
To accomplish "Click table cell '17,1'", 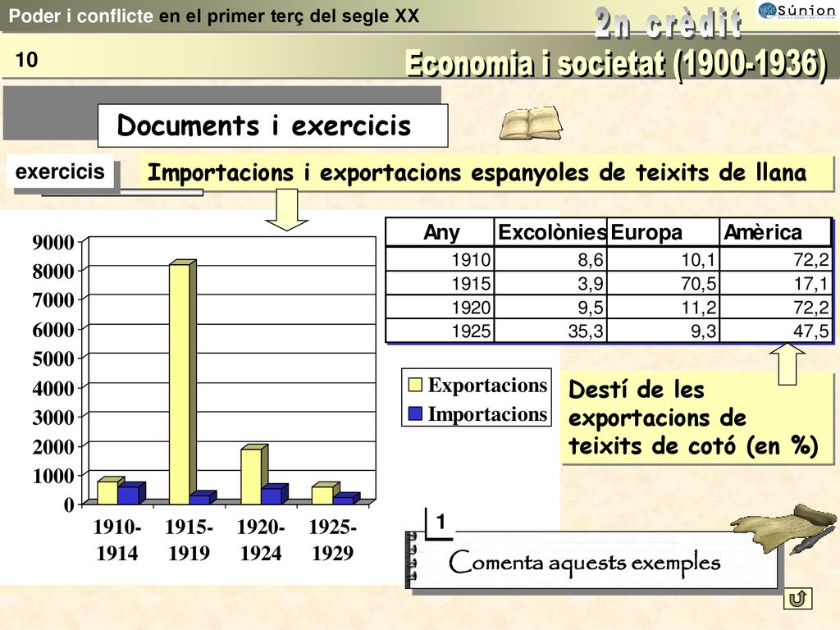I will click(775, 283).
